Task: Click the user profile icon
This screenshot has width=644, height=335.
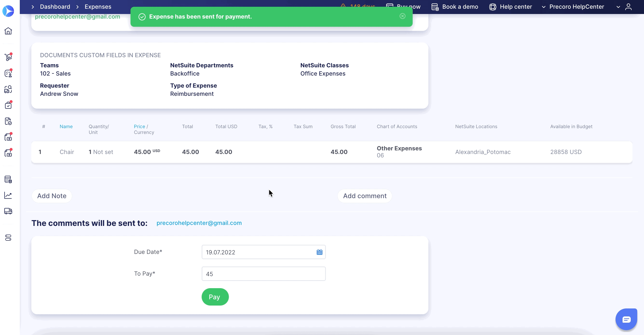Action: click(x=628, y=7)
